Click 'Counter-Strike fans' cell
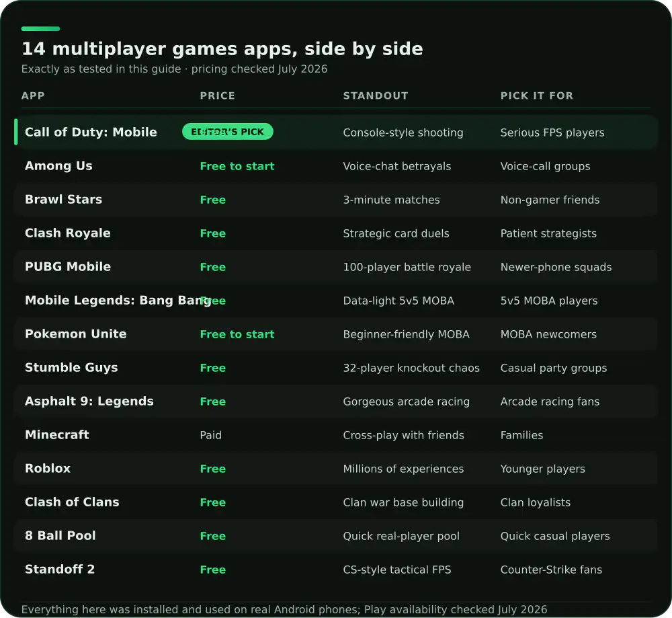The image size is (672, 618). [551, 570]
